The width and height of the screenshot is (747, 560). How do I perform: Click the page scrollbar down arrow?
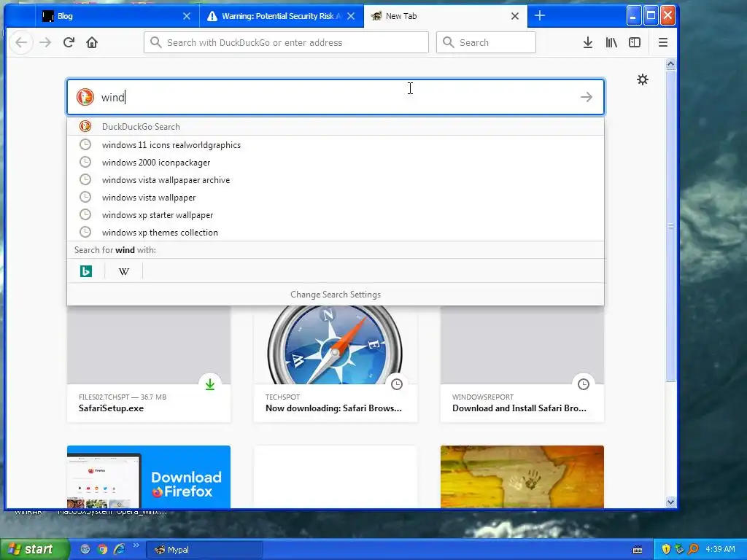coord(671,502)
